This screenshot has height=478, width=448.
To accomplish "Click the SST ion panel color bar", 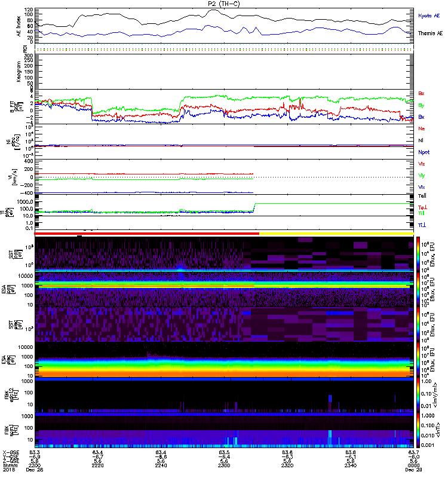I will [x=418, y=254].
